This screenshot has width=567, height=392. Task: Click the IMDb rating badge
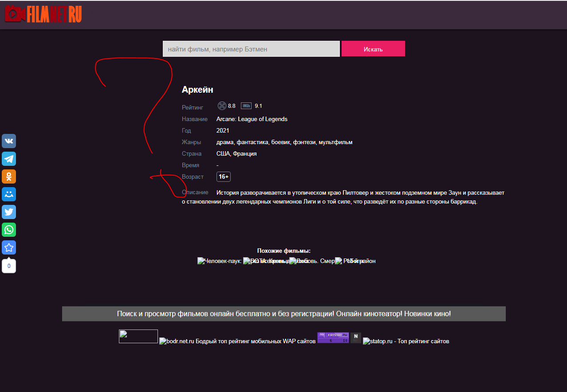click(246, 106)
